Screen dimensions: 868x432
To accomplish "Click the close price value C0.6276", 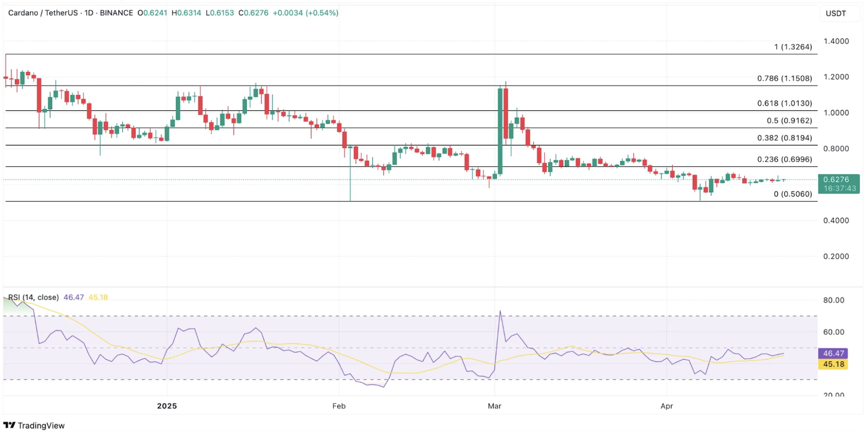I will (254, 13).
